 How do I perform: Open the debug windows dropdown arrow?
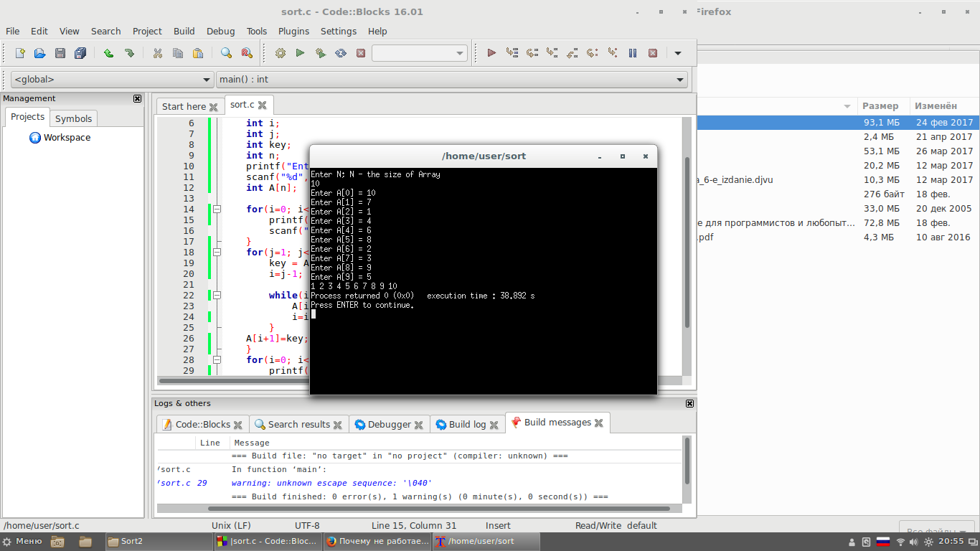678,53
